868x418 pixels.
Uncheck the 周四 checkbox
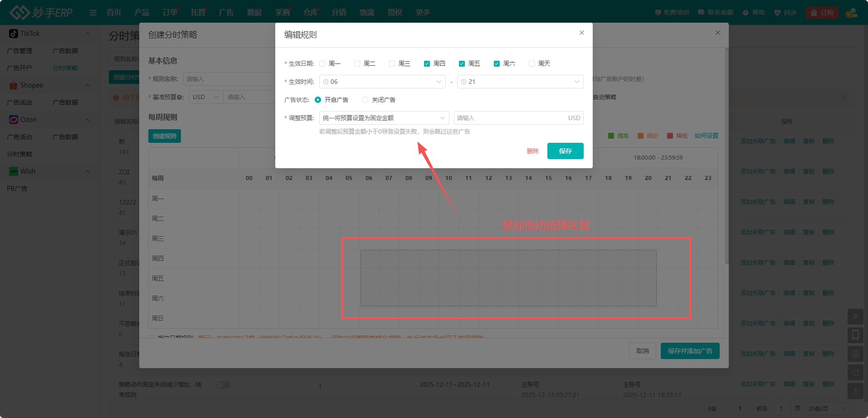(427, 63)
